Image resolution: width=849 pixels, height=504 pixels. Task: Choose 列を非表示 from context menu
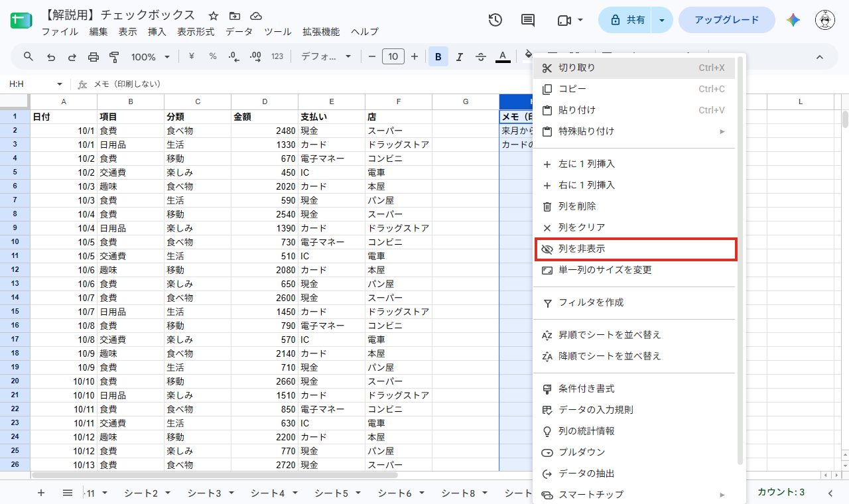pos(635,249)
